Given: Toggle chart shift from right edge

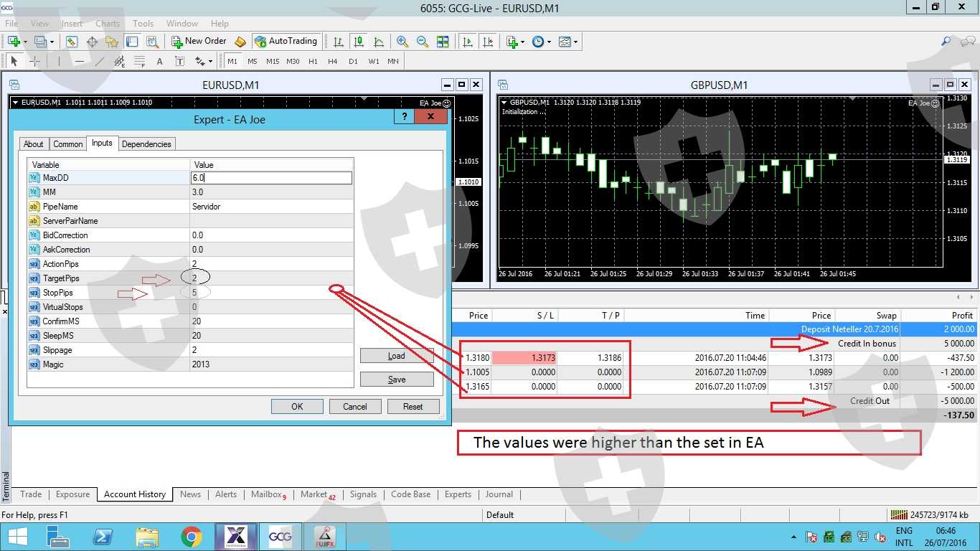Looking at the screenshot, I should 488,42.
